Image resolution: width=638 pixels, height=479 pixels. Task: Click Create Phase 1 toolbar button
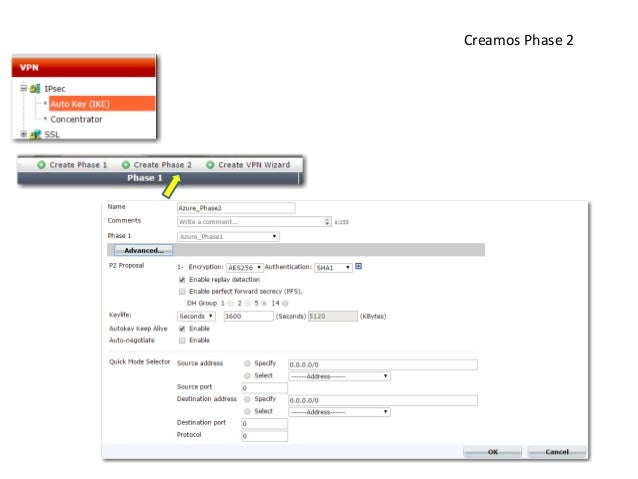tap(72, 165)
